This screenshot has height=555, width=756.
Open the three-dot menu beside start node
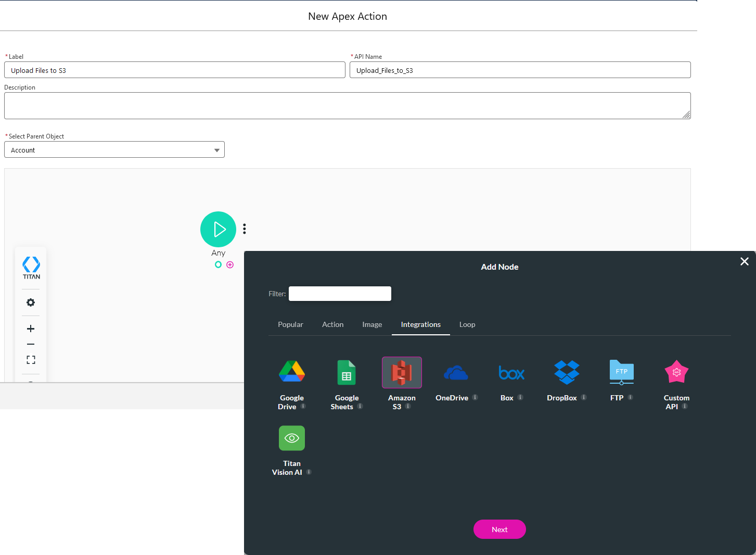pyautogui.click(x=245, y=229)
